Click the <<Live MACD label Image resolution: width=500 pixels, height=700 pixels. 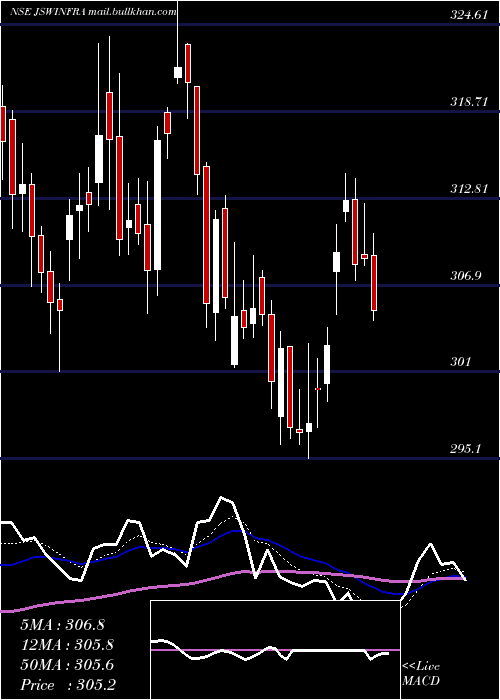(421, 673)
